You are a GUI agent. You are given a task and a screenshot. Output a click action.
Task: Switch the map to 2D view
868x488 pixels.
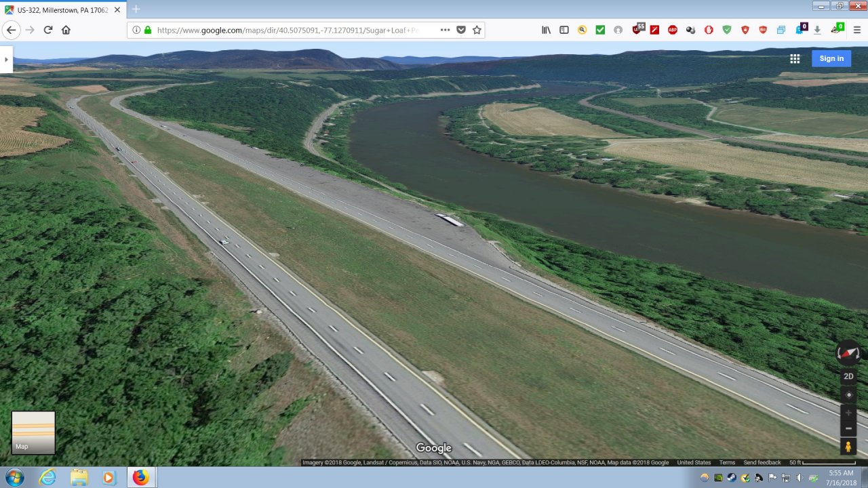pos(848,376)
